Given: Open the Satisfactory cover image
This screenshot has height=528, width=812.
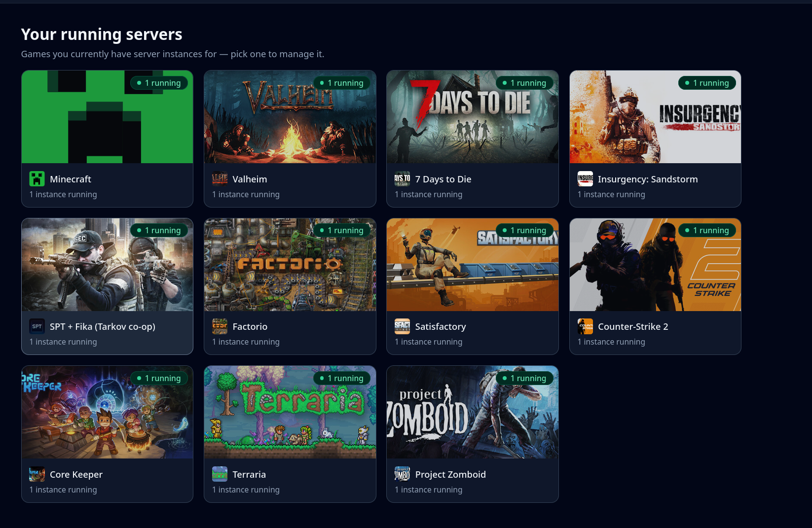Looking at the screenshot, I should pos(473,264).
